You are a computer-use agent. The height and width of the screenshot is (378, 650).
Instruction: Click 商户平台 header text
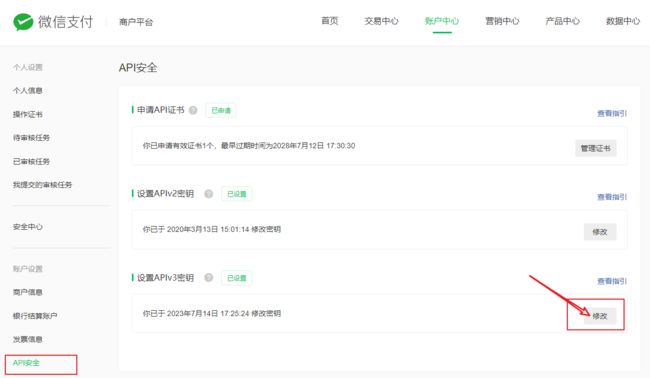point(136,22)
